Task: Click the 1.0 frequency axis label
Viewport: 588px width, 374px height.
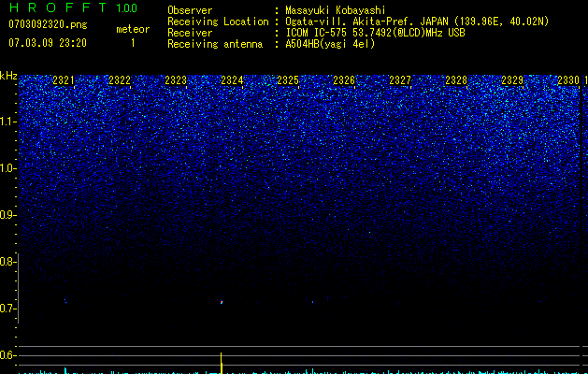Action: (7, 168)
